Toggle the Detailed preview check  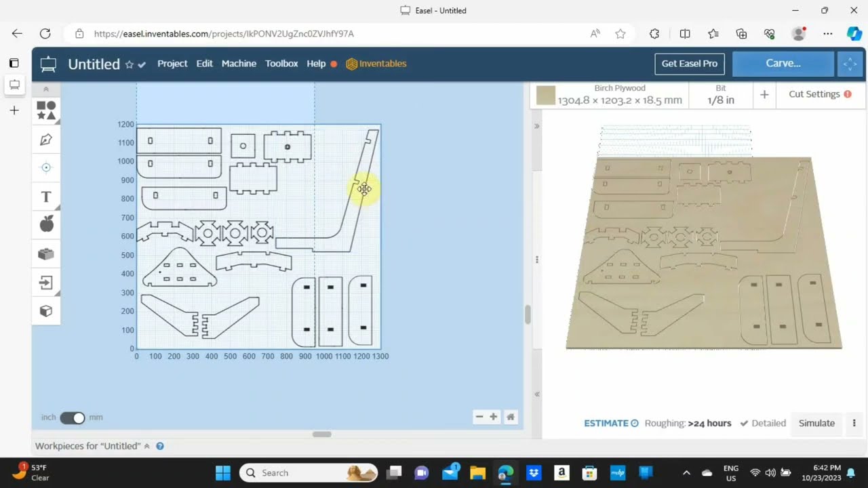[x=763, y=423]
